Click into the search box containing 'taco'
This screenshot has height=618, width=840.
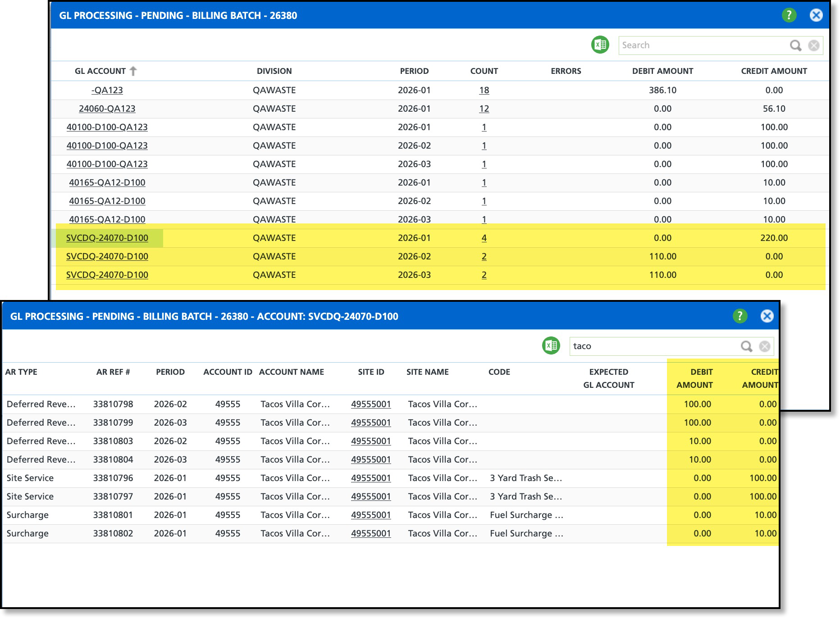coord(653,346)
